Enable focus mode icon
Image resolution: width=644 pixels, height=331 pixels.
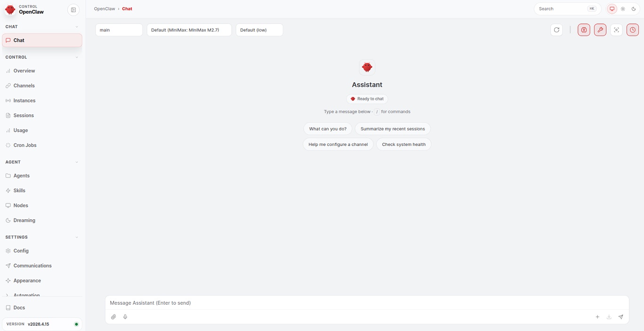pos(616,30)
